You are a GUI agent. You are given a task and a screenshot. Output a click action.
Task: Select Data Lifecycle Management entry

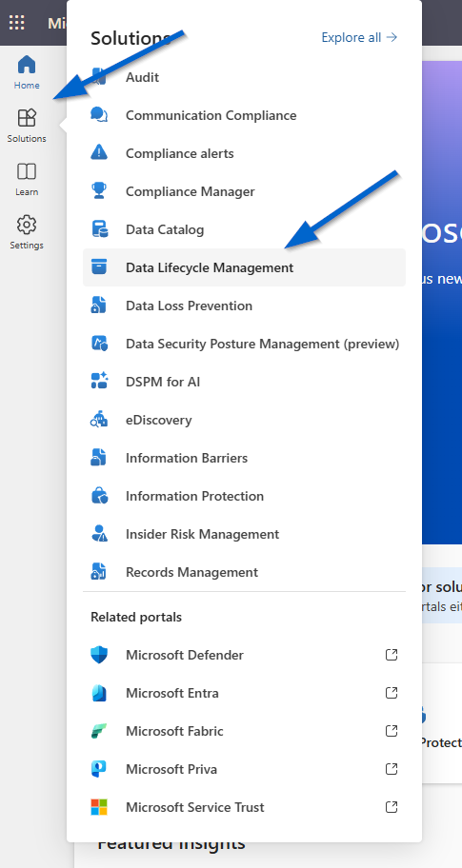click(244, 267)
